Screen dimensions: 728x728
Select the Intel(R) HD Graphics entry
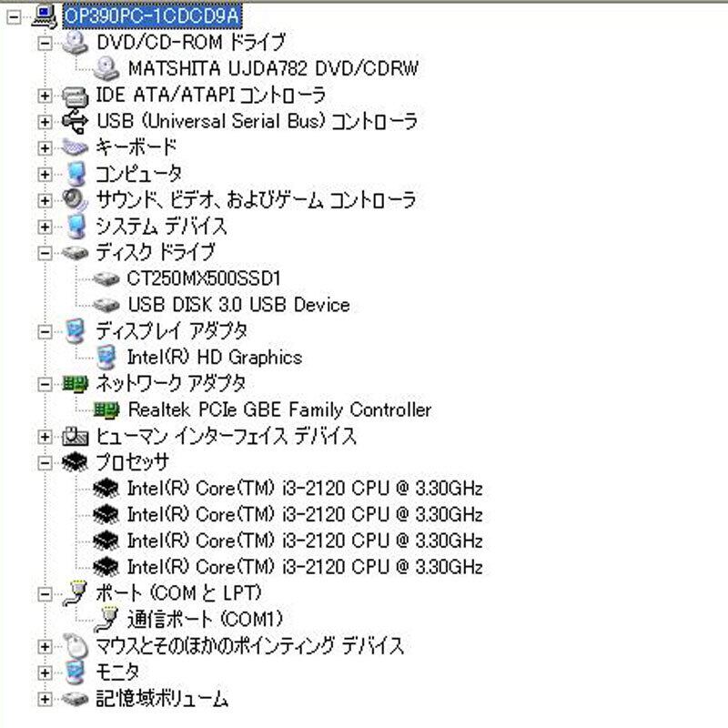tap(215, 358)
